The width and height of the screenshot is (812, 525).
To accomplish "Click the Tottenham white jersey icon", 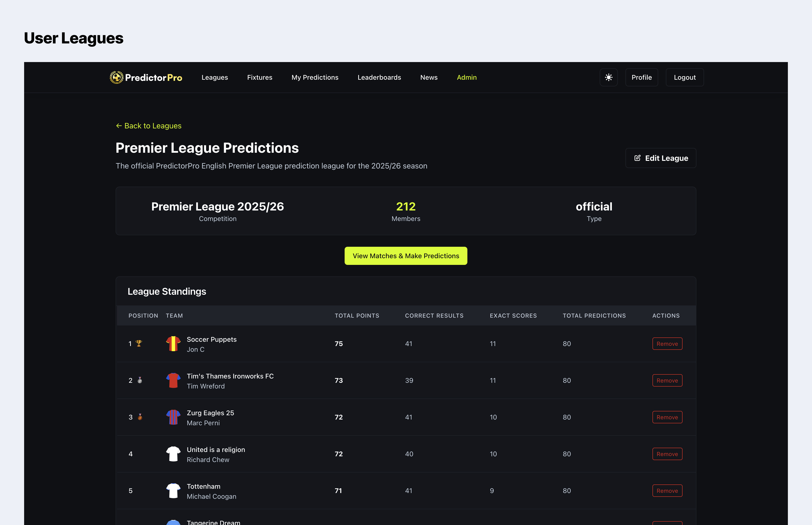I will click(173, 491).
